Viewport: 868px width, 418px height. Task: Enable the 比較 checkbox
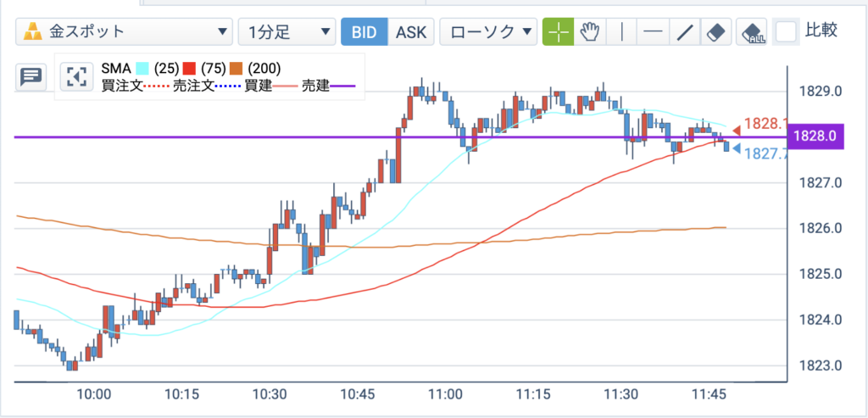pos(786,32)
